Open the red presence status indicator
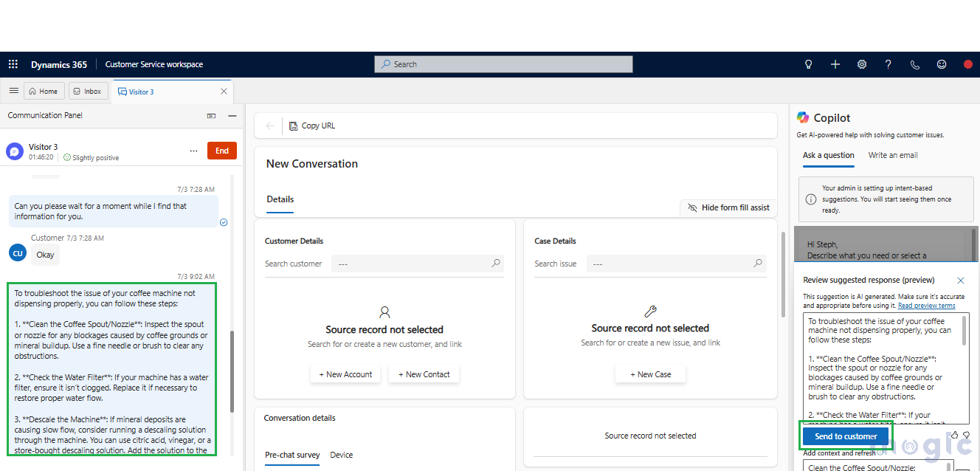This screenshot has width=980, height=471. click(968, 64)
